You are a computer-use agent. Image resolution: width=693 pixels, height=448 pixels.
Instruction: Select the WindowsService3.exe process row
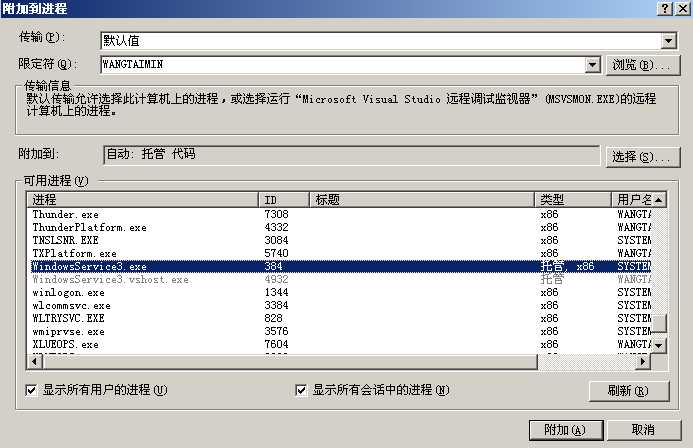[x=341, y=266]
